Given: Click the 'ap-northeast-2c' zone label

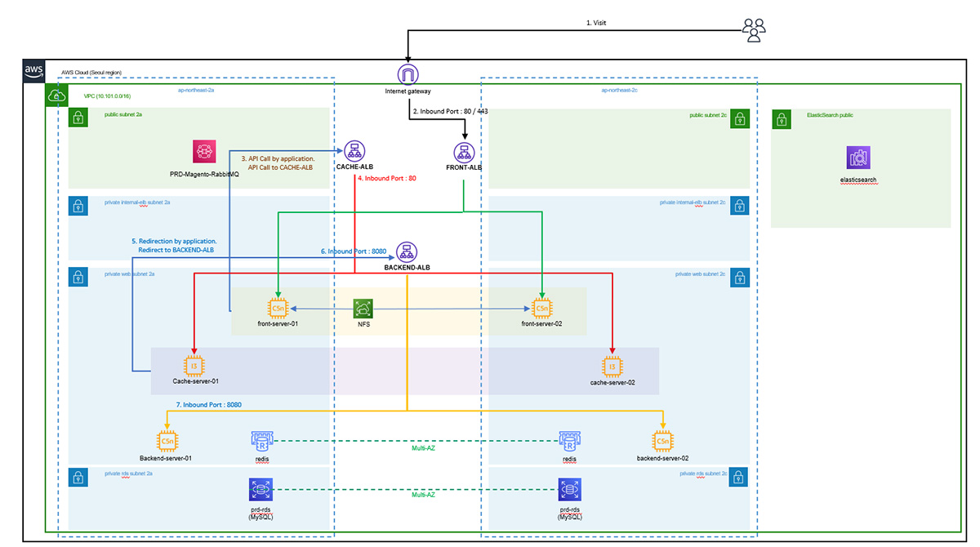Looking at the screenshot, I should click(619, 91).
